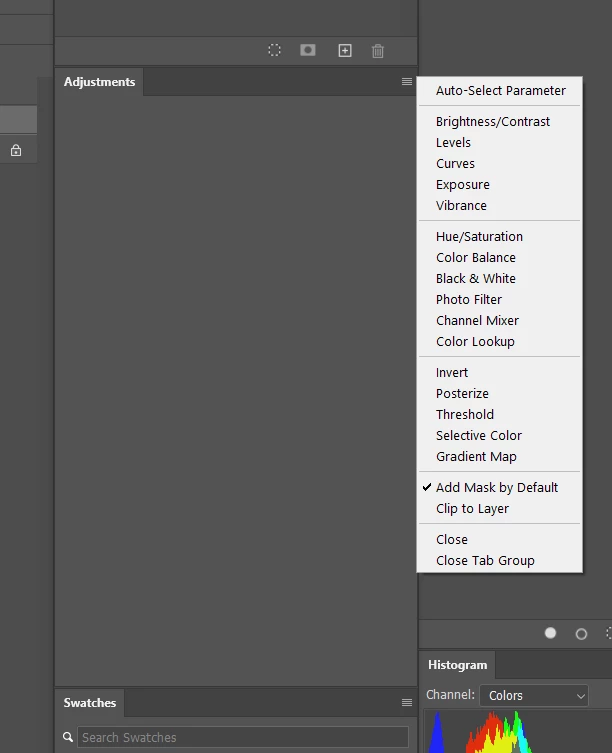Click the filled circle icon above Histogram

(551, 633)
